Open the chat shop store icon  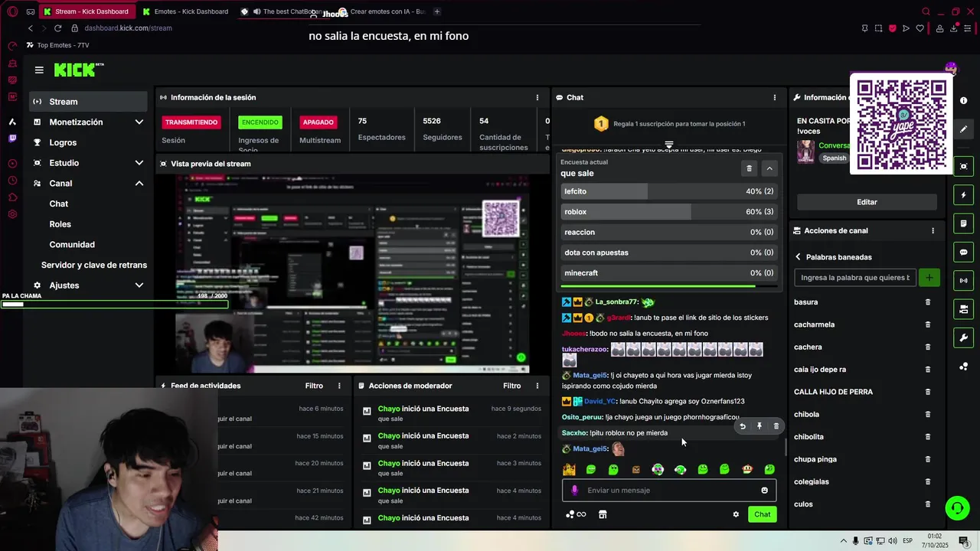pyautogui.click(x=603, y=514)
